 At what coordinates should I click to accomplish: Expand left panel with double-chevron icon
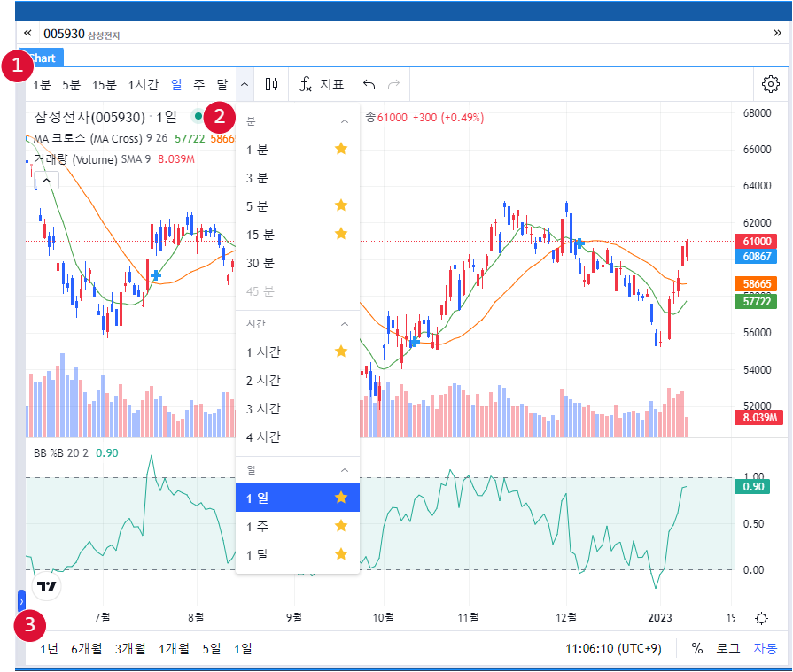click(x=27, y=34)
